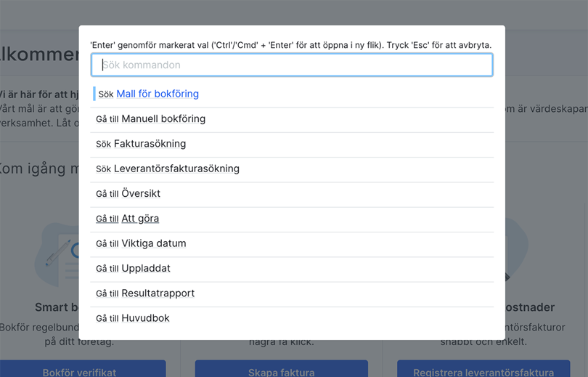This screenshot has height=377, width=588.
Task: Click the Enter/Esc keyboard hint text
Action: pyautogui.click(x=290, y=45)
